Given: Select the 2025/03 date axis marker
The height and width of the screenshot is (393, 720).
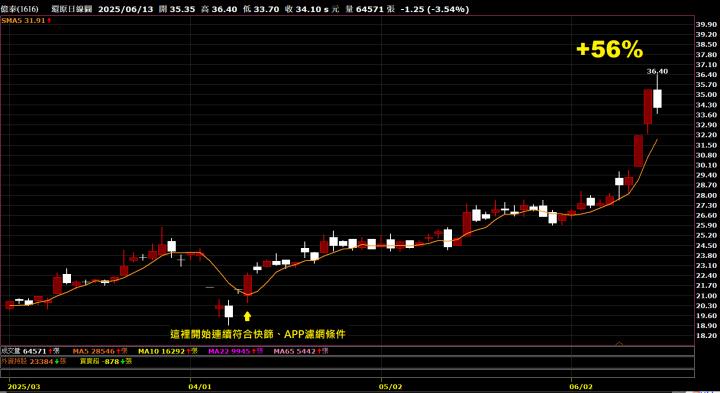Looking at the screenshot, I should point(24,387).
